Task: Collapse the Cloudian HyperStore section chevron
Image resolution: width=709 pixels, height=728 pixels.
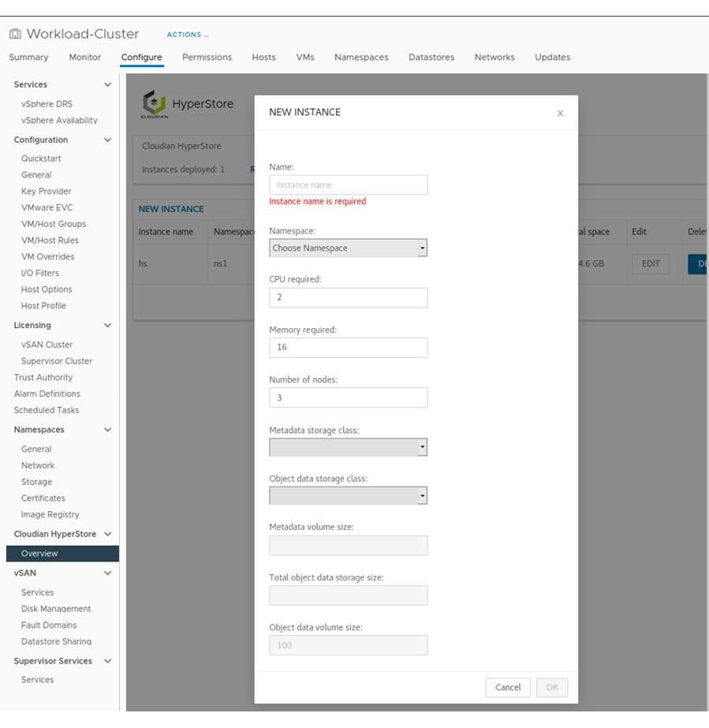Action: click(x=108, y=534)
